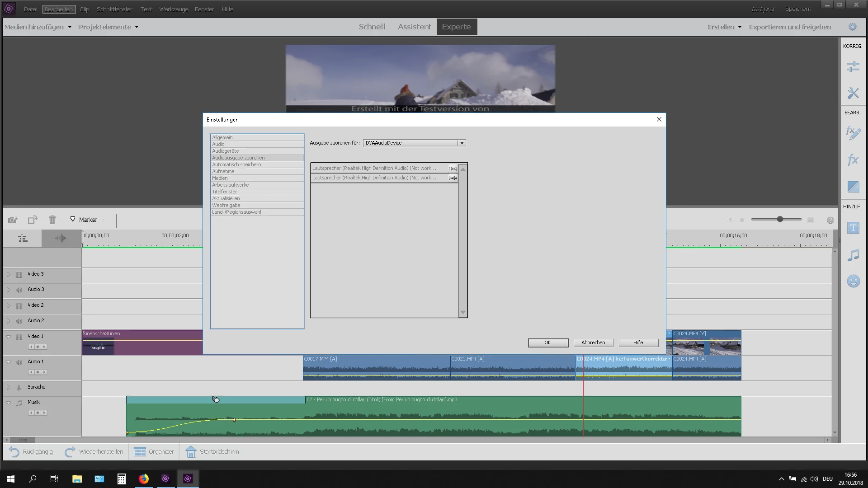Click the freeze frame camera icon
The width and height of the screenshot is (868, 488).
[x=13, y=220]
